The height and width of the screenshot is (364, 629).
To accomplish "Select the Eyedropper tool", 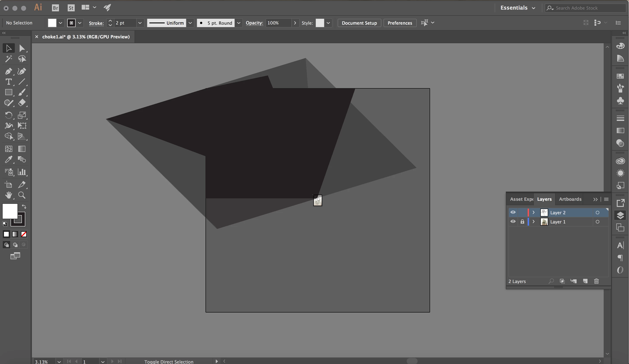I will 8,160.
